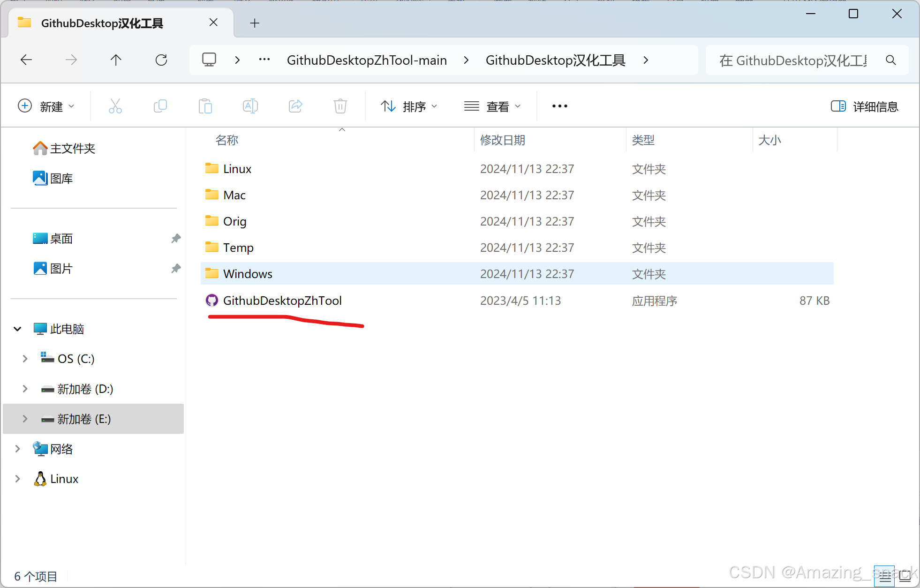Select the Mac folder
The height and width of the screenshot is (588, 920).
click(x=517, y=195)
